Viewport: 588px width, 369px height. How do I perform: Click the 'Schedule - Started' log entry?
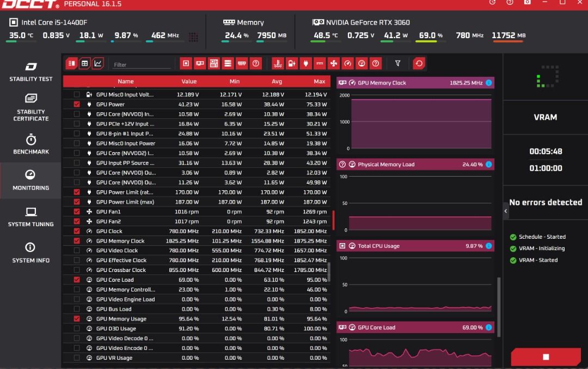pos(542,237)
